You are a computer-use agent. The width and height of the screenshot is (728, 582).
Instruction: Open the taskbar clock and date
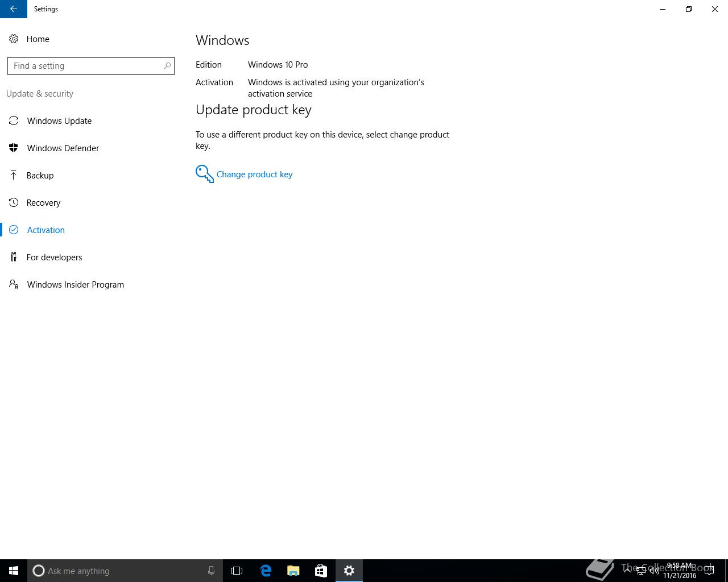coord(679,571)
